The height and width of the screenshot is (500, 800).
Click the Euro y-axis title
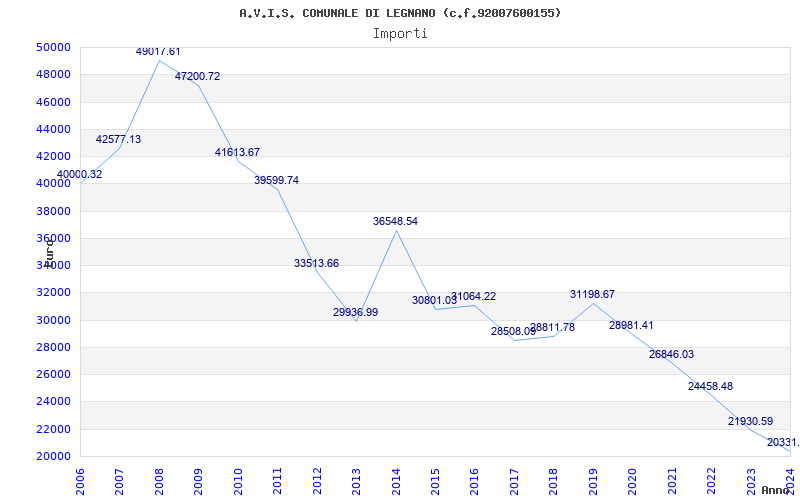coord(49,252)
